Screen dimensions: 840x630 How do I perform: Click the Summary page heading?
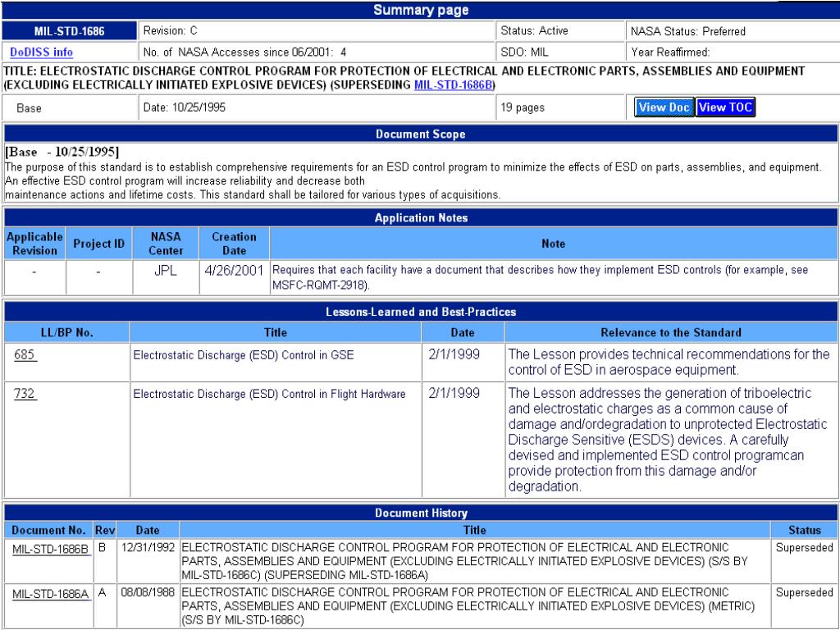click(421, 10)
